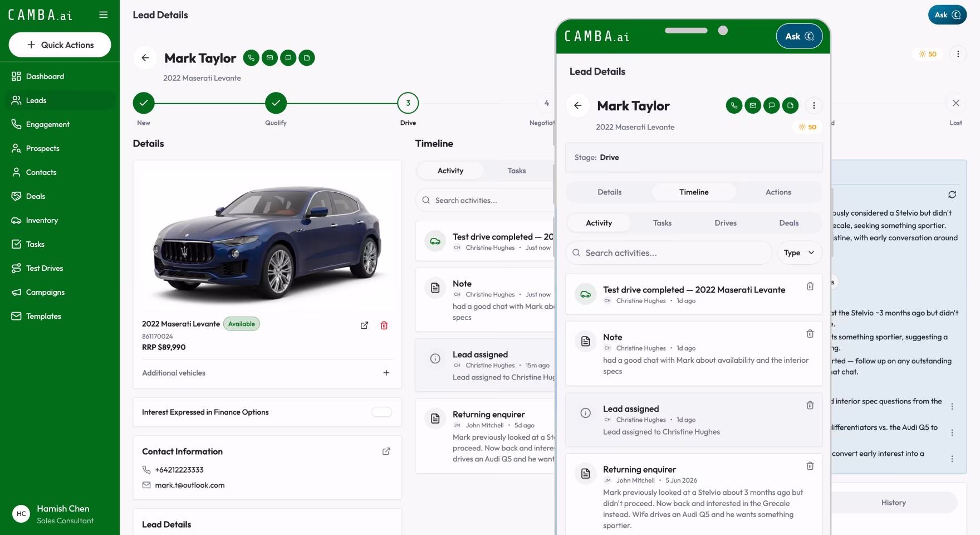980x535 pixels.
Task: Delete the Note activity in the mobile view
Action: (810, 333)
